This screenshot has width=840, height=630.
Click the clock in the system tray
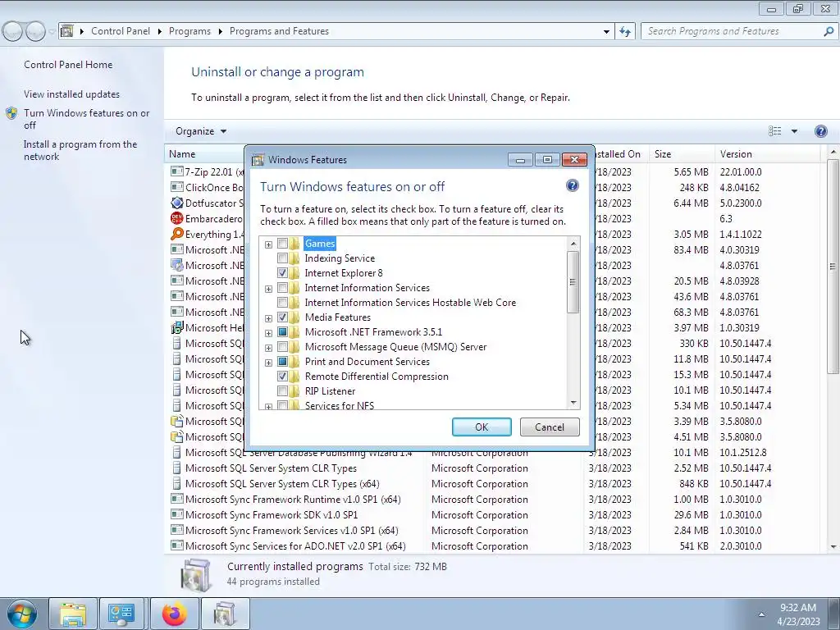tap(798, 614)
